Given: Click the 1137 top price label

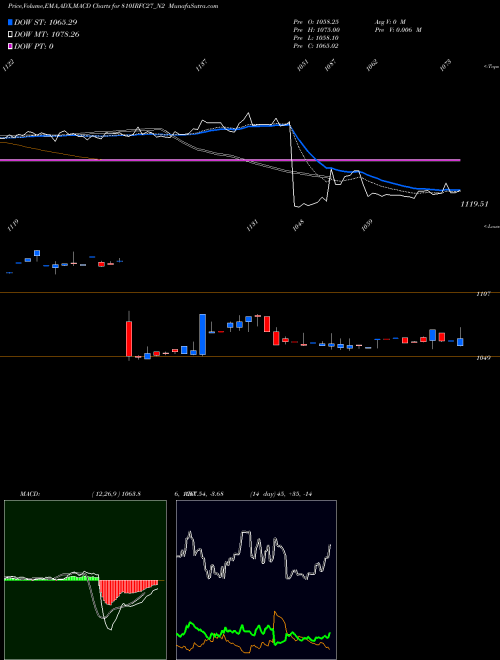Looking at the screenshot, I should [202, 65].
